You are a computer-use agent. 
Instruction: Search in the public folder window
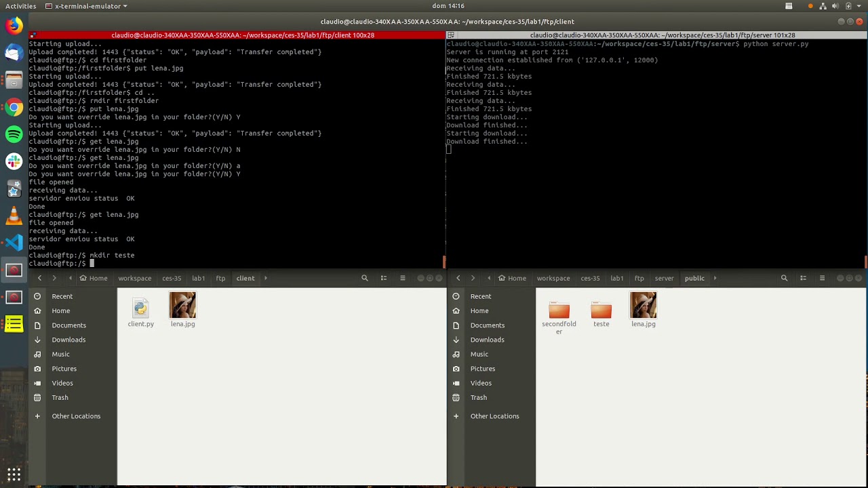click(784, 278)
